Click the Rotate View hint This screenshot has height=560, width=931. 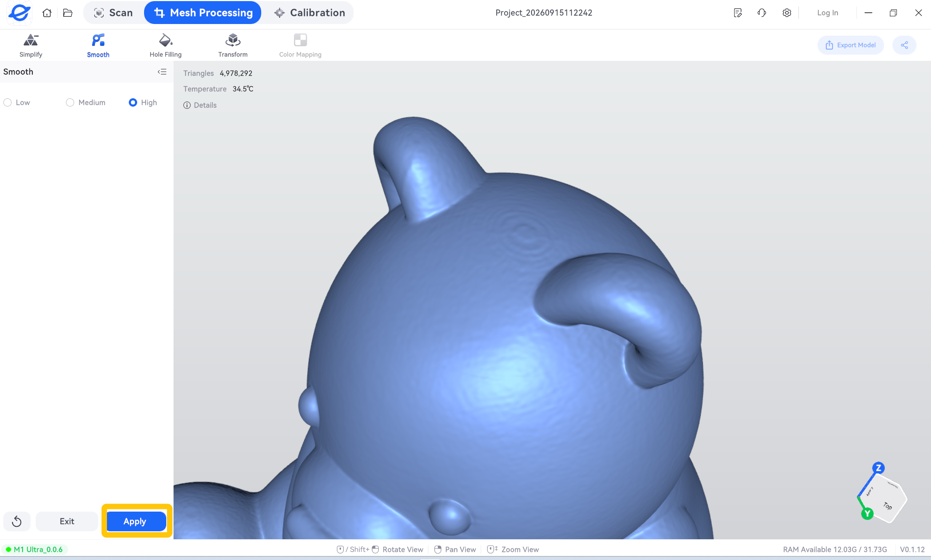(380, 549)
